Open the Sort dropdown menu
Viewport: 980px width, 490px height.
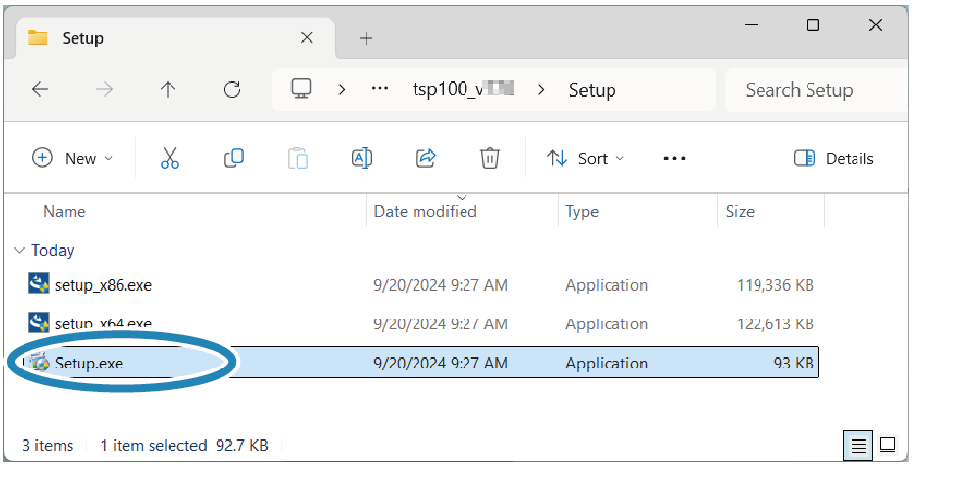point(585,158)
